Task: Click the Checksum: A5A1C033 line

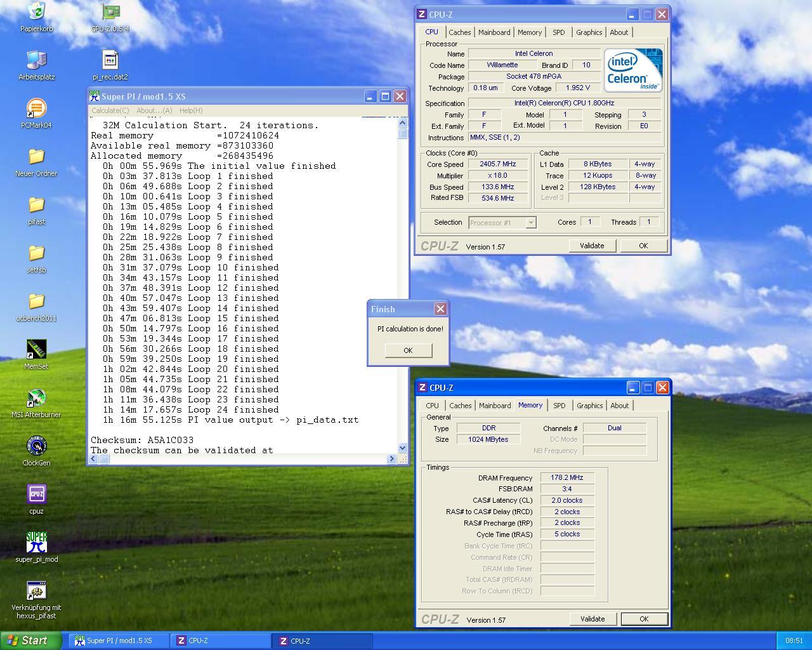Action: click(x=142, y=440)
